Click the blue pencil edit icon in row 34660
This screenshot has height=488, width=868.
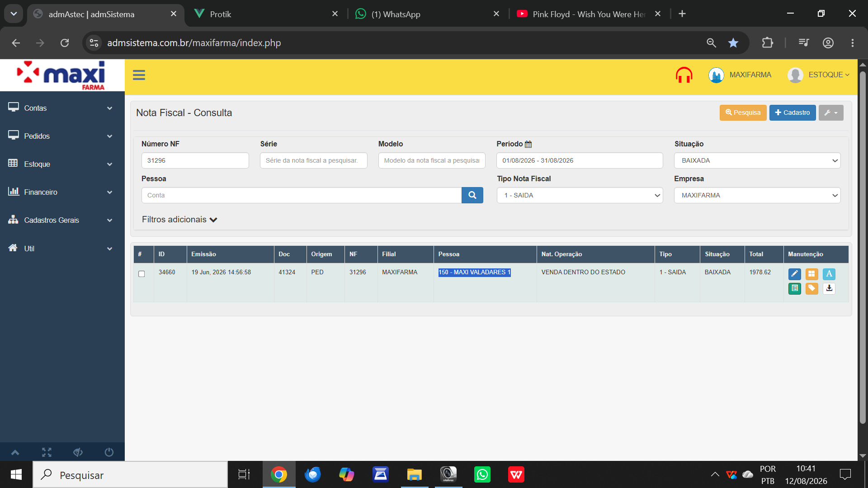pyautogui.click(x=794, y=274)
